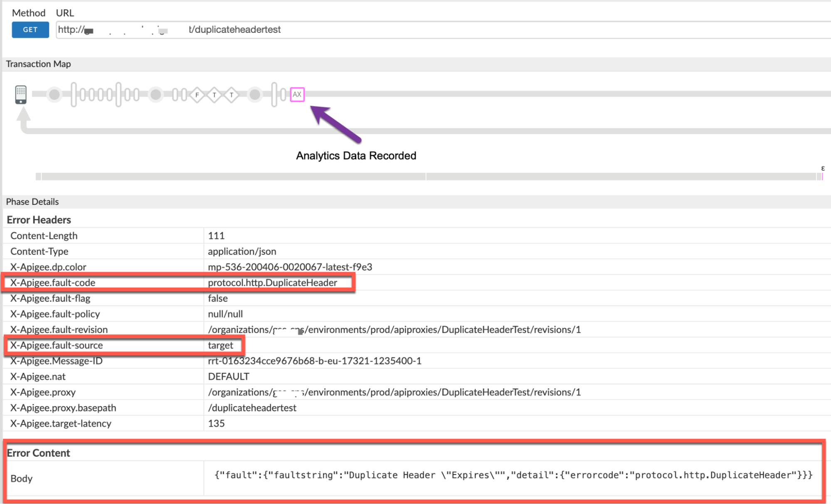Select the second circle step in flow
Image resolution: width=831 pixels, height=504 pixels.
pos(155,94)
